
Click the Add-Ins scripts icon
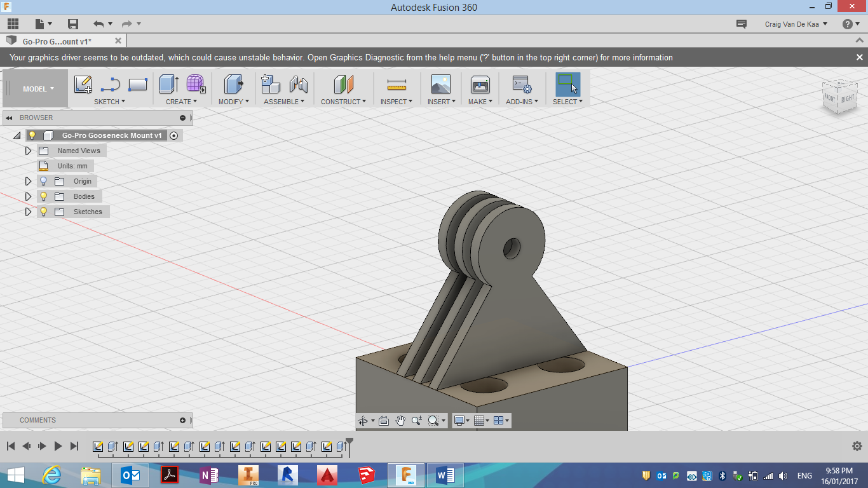[x=522, y=85]
